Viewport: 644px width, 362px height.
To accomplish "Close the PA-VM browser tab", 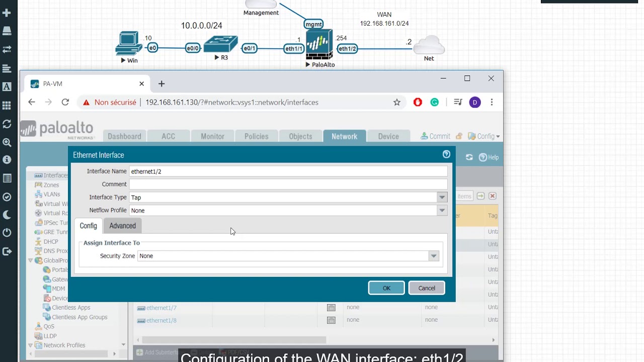I will [x=141, y=84].
